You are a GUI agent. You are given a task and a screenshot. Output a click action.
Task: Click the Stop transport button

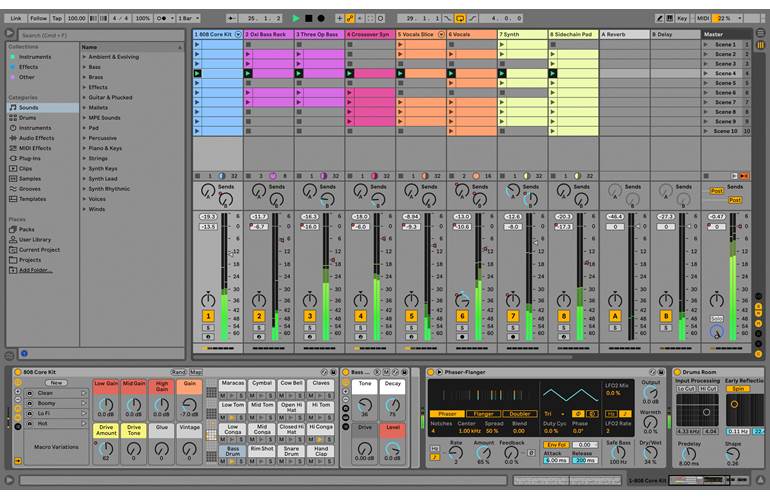(x=308, y=18)
